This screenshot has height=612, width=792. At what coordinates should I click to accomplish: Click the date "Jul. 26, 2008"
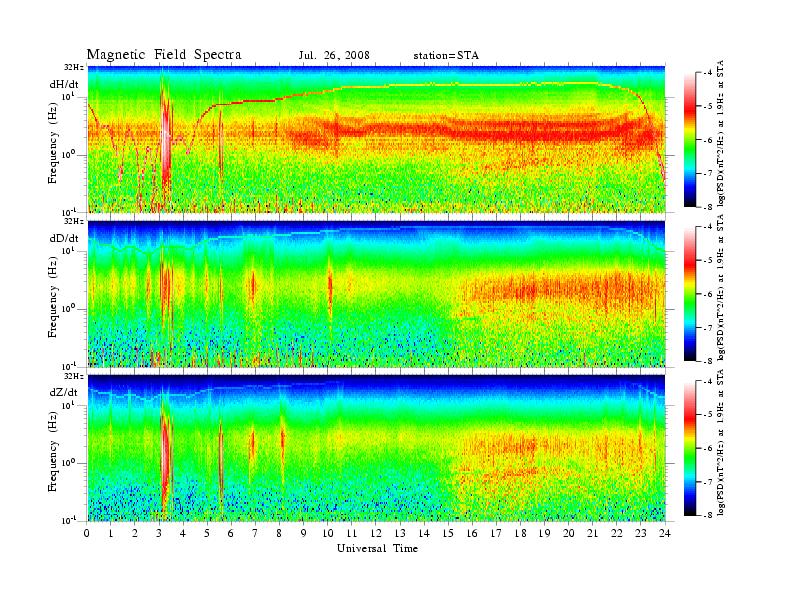tap(334, 56)
